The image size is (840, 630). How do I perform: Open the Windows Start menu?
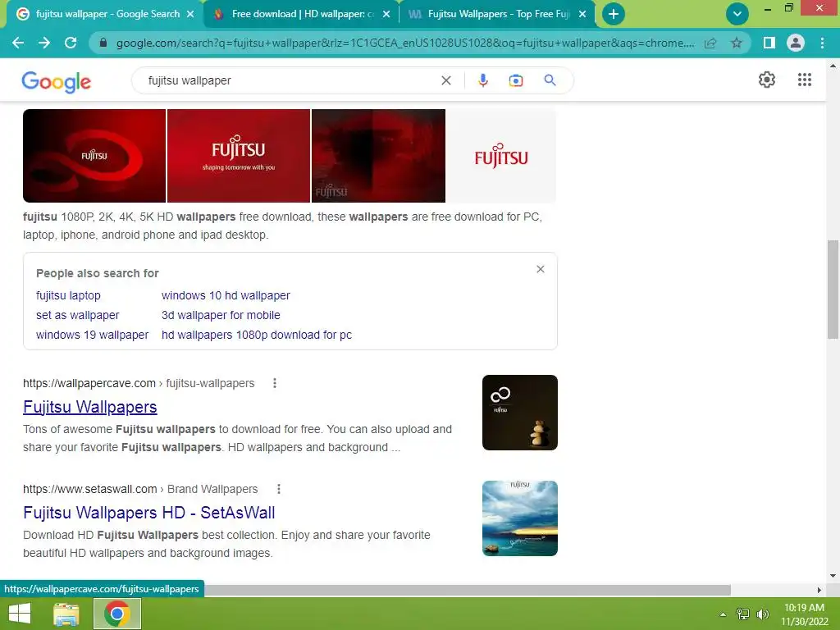coord(20,614)
